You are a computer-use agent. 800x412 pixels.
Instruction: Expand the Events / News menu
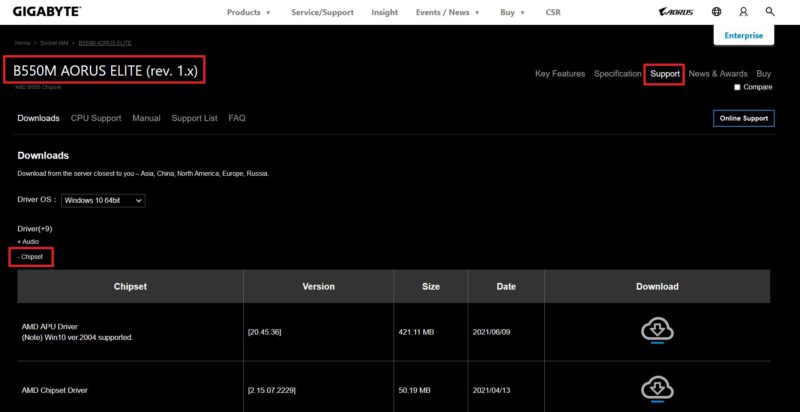[447, 12]
